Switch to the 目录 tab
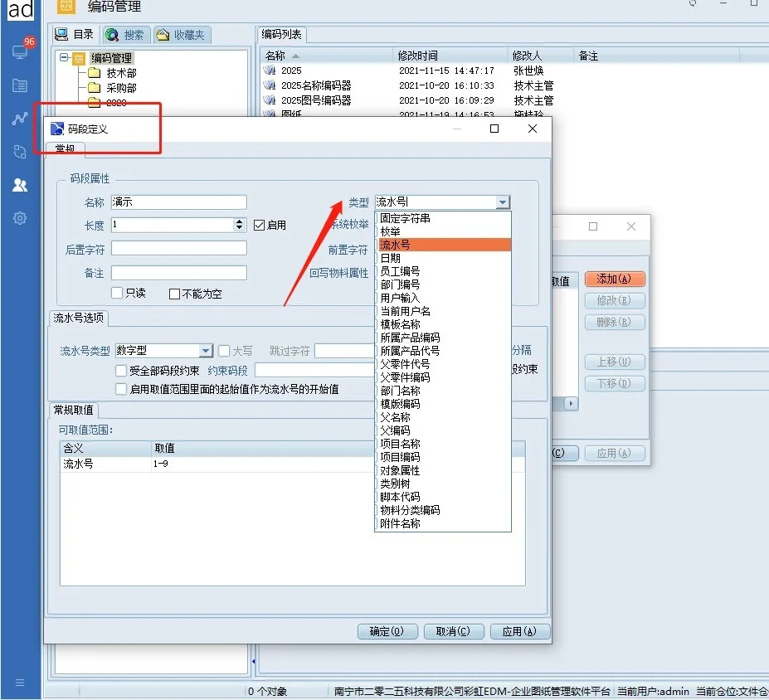The width and height of the screenshot is (769, 700). (75, 34)
